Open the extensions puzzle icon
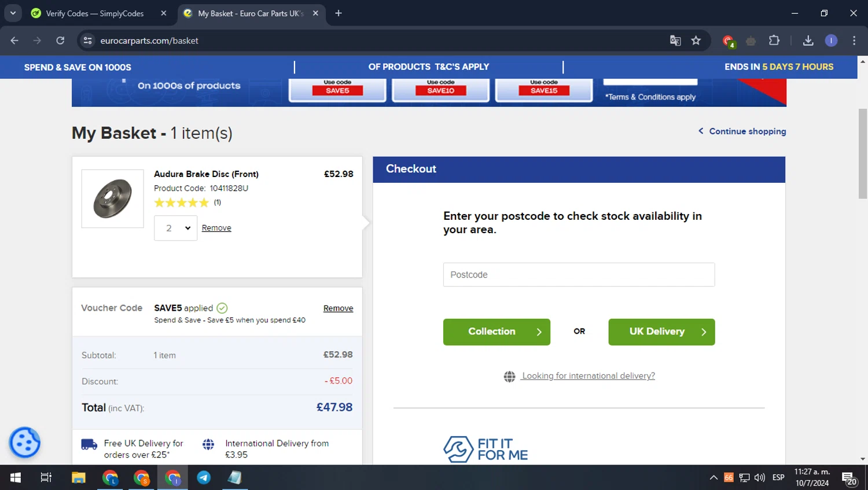Image resolution: width=868 pixels, height=490 pixels. point(774,40)
